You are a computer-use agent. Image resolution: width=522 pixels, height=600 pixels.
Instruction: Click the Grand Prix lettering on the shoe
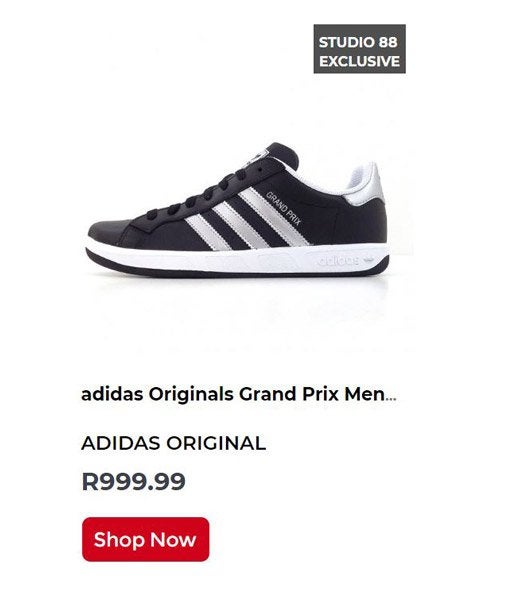(x=284, y=208)
